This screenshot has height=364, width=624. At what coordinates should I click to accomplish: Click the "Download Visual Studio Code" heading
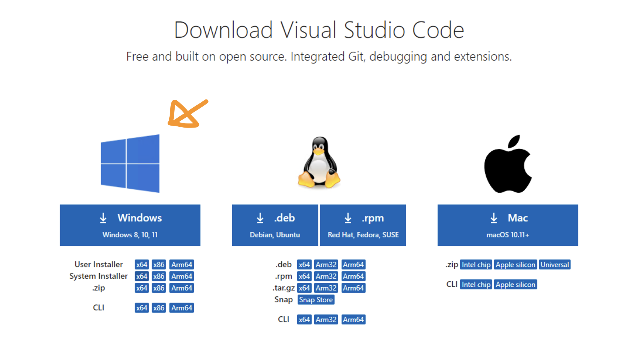coord(319,30)
